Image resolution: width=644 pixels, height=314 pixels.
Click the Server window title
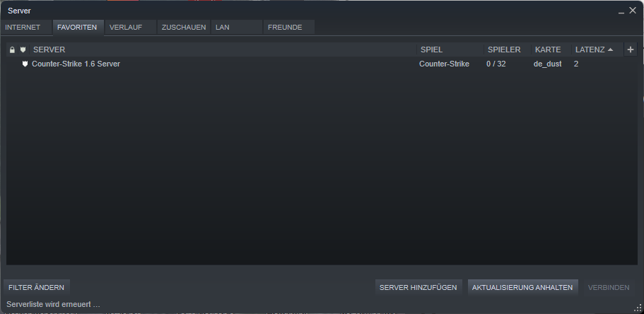point(19,11)
